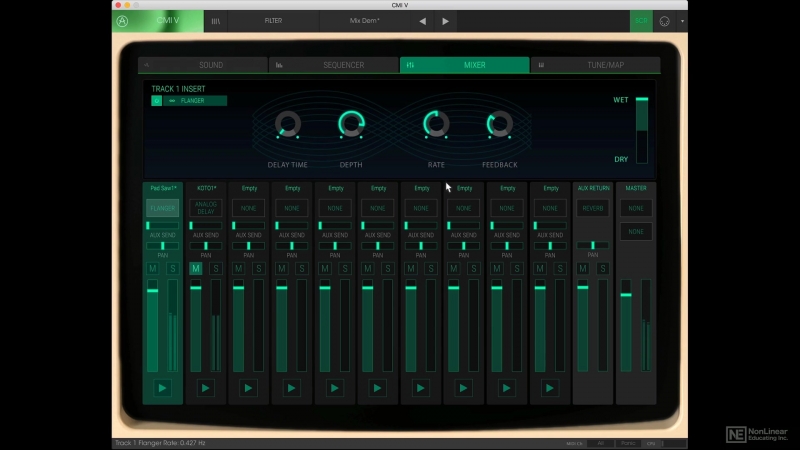Solo the Pad Saw1 track
The image size is (800, 450).
[x=172, y=268]
